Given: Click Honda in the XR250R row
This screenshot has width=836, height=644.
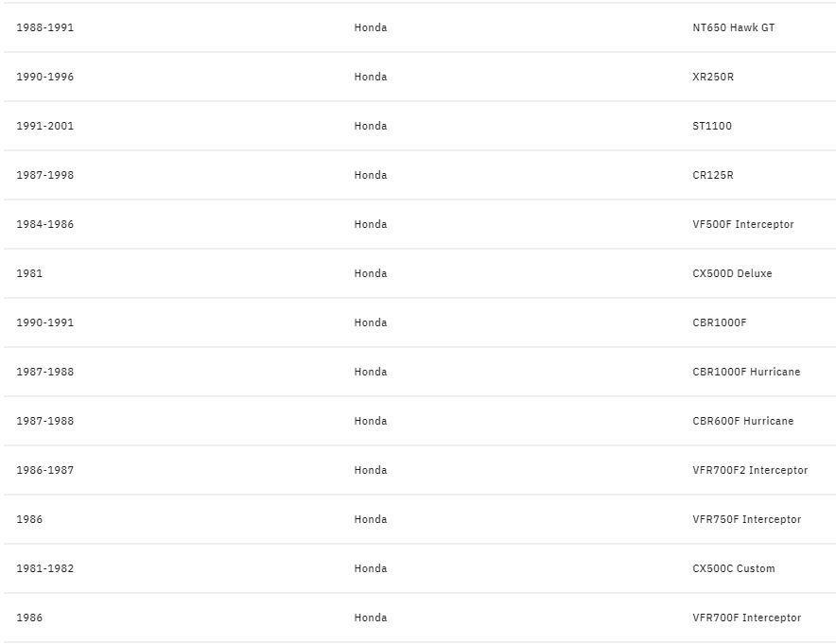Looking at the screenshot, I should point(371,78).
